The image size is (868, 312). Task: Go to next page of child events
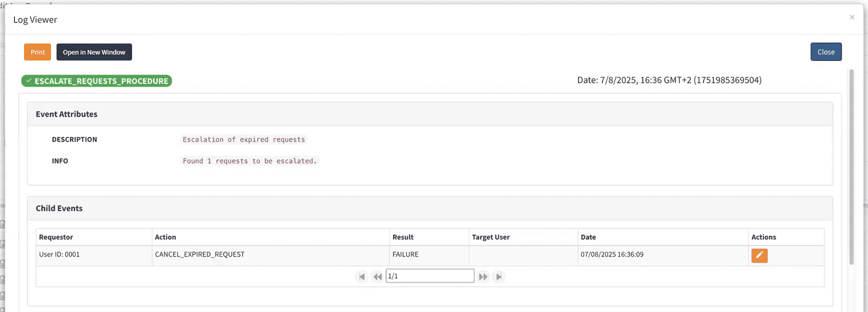tap(483, 276)
